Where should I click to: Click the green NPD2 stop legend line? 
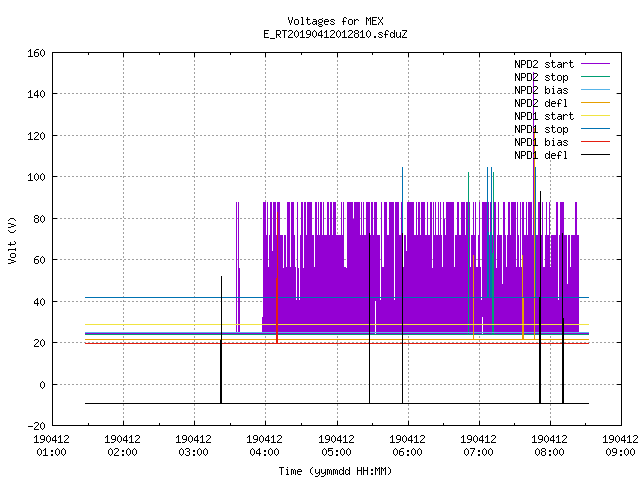595,77
